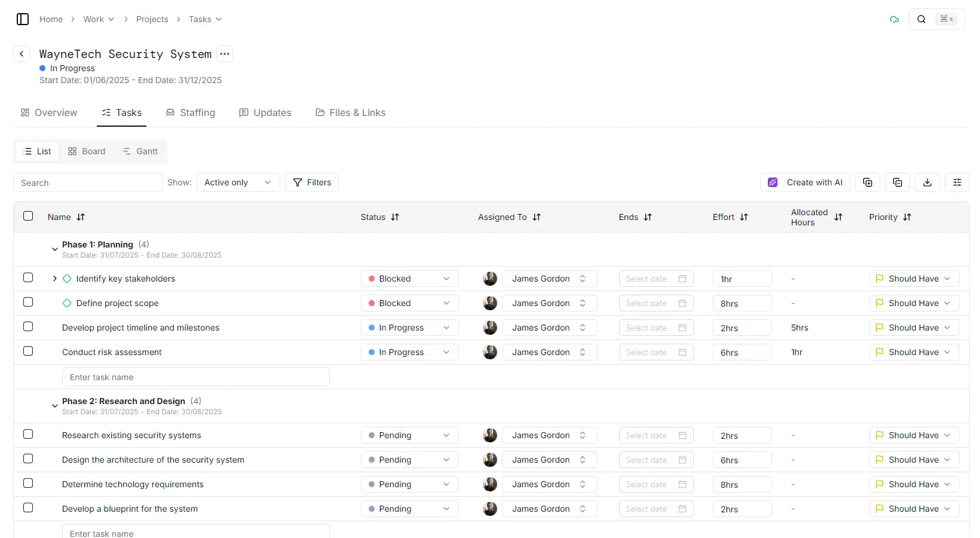
Task: Click the first copy icon after Create with AI
Action: pos(868,182)
